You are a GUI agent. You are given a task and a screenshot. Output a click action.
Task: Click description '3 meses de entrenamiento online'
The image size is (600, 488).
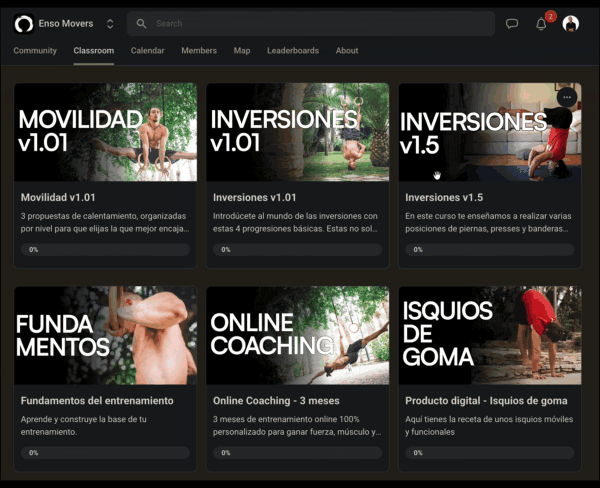tap(297, 426)
